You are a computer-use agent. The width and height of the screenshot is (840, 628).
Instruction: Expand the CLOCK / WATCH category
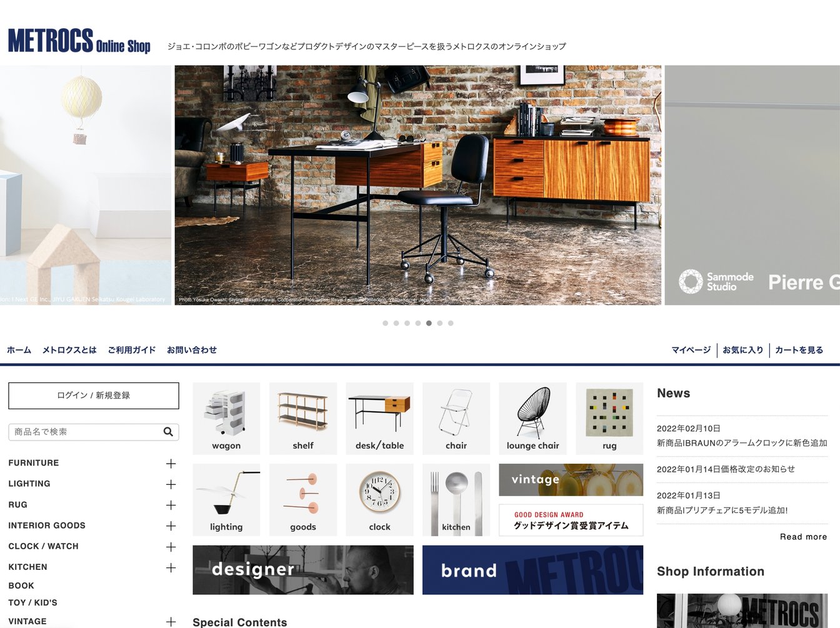coord(171,547)
